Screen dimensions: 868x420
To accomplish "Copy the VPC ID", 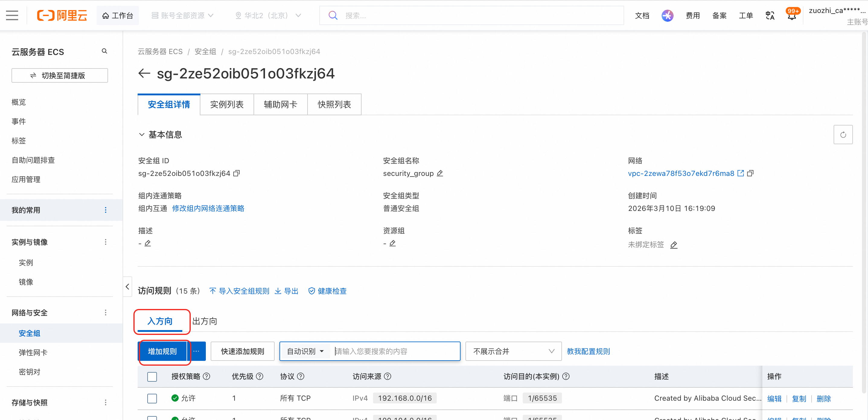I will 750,173.
